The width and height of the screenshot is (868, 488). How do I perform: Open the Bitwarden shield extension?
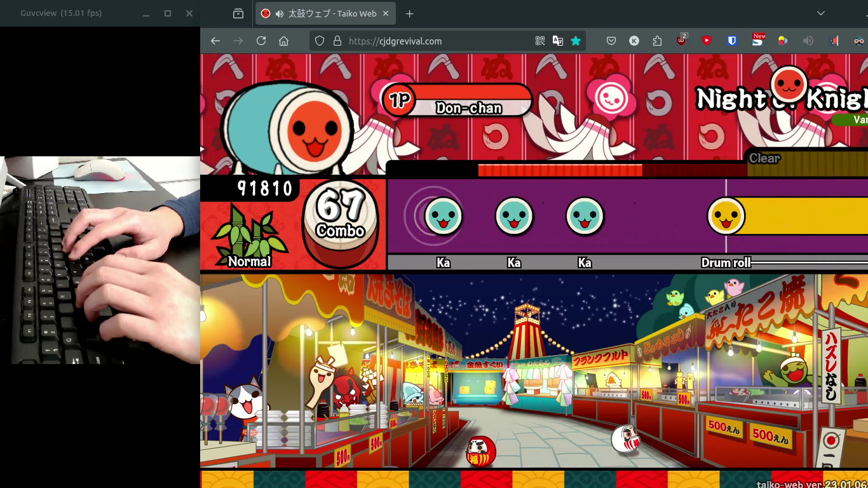pos(732,41)
